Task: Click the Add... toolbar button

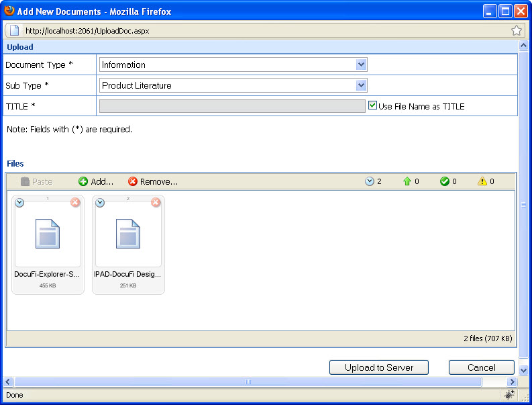Action: [96, 181]
